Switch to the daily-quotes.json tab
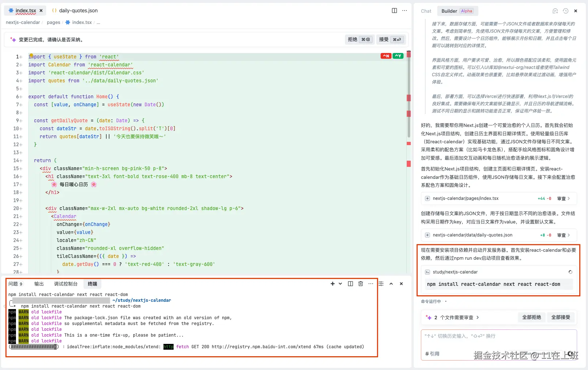The height and width of the screenshot is (370, 588). (75, 11)
